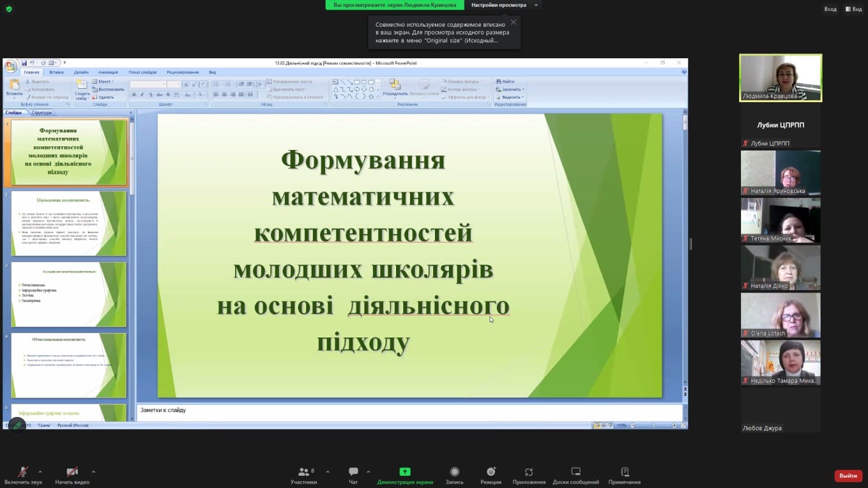Open Выделить select dropdown

510,97
